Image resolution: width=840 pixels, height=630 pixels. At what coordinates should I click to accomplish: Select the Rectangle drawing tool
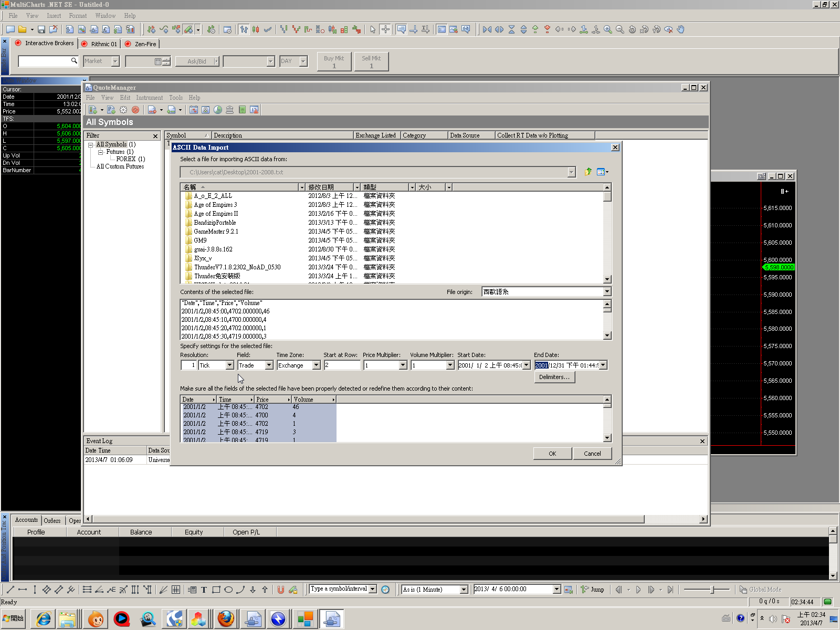click(216, 590)
